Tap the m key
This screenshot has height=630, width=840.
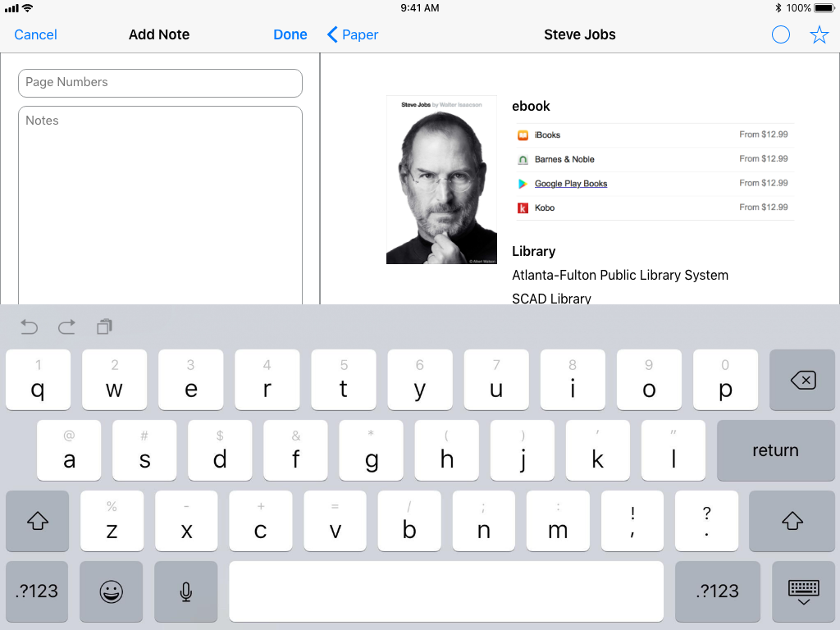click(x=558, y=521)
